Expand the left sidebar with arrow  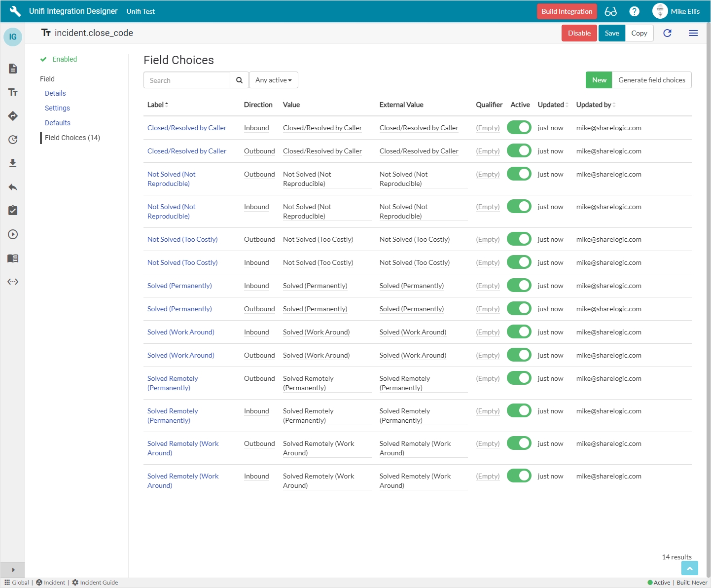click(x=13, y=570)
